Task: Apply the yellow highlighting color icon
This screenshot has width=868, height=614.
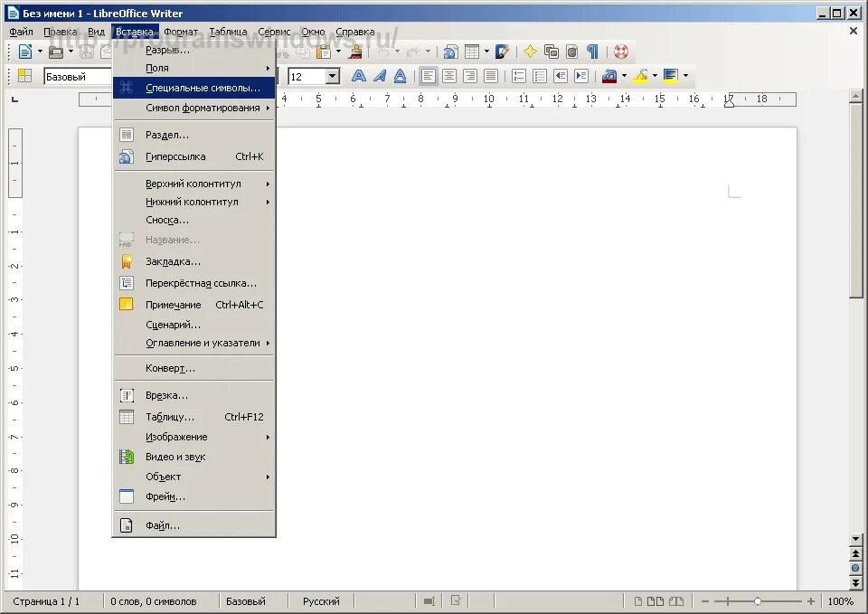Action: (x=640, y=76)
